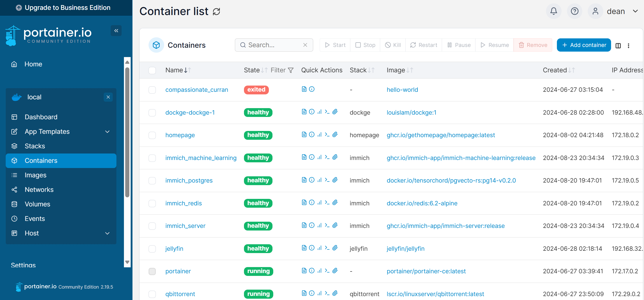Viewport: 644px width, 300px height.
Task: Expand the Host menu section
Action: pyautogui.click(x=107, y=233)
